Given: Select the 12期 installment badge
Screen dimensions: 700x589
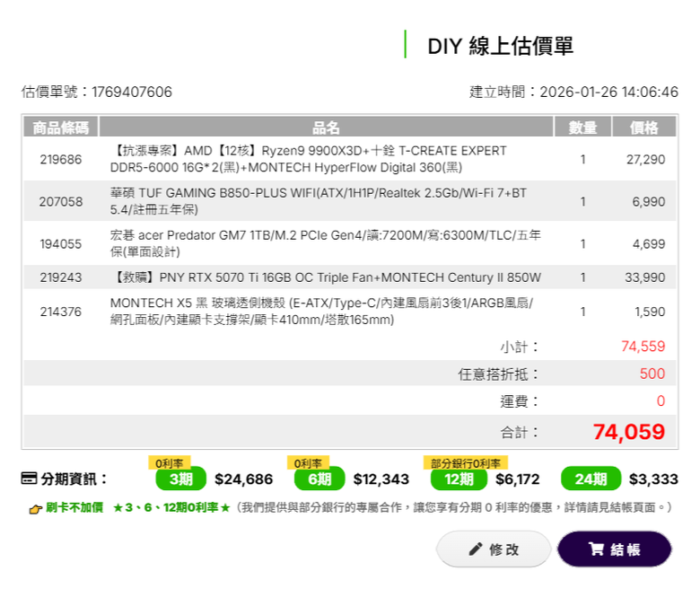Looking at the screenshot, I should (459, 479).
